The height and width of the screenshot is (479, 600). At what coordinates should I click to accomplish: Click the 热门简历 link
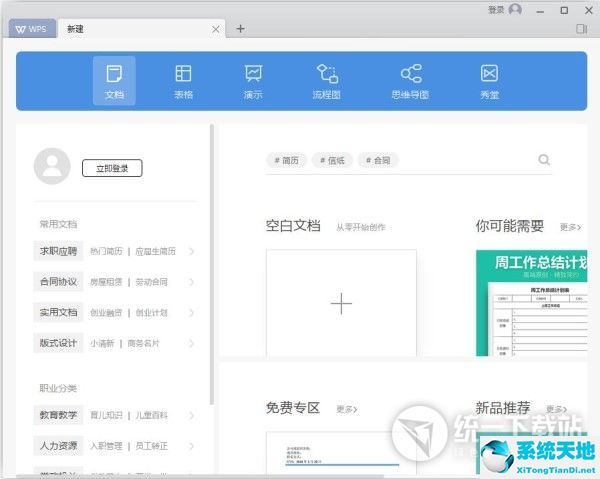[106, 251]
